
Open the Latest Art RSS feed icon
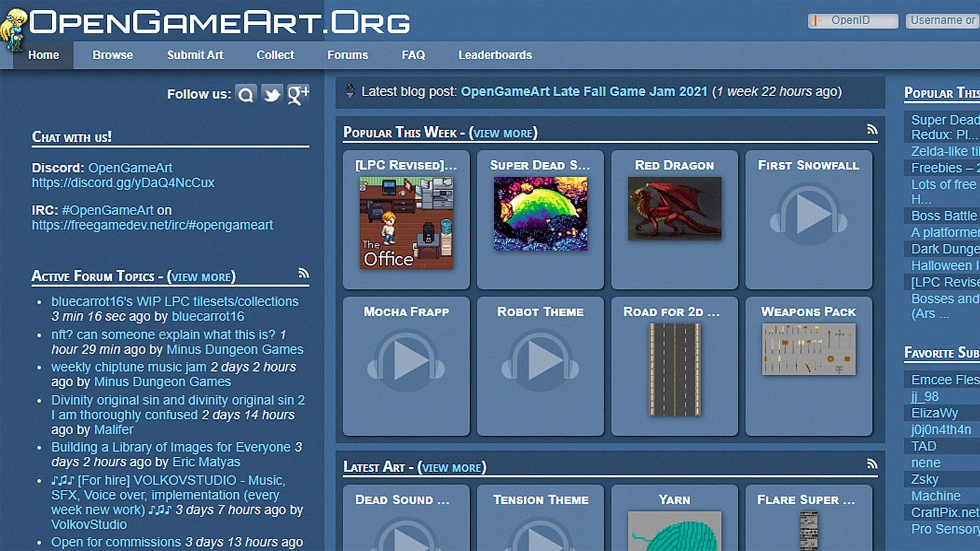pyautogui.click(x=872, y=464)
